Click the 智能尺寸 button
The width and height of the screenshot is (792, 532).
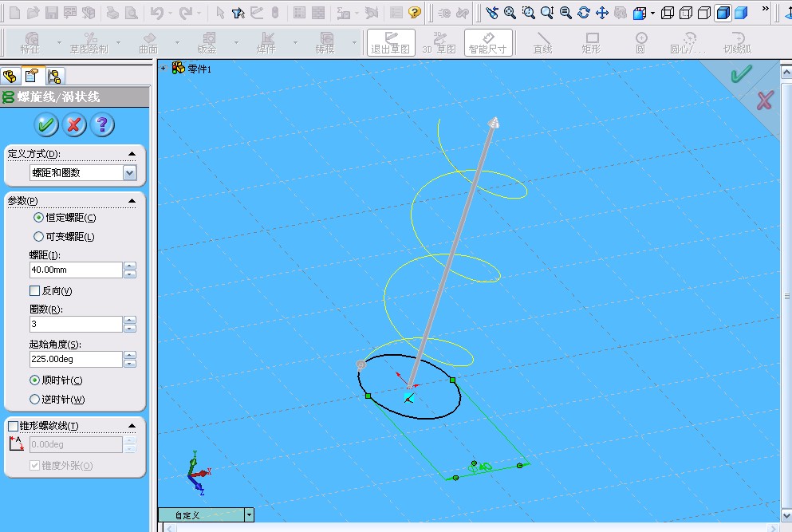click(x=488, y=42)
